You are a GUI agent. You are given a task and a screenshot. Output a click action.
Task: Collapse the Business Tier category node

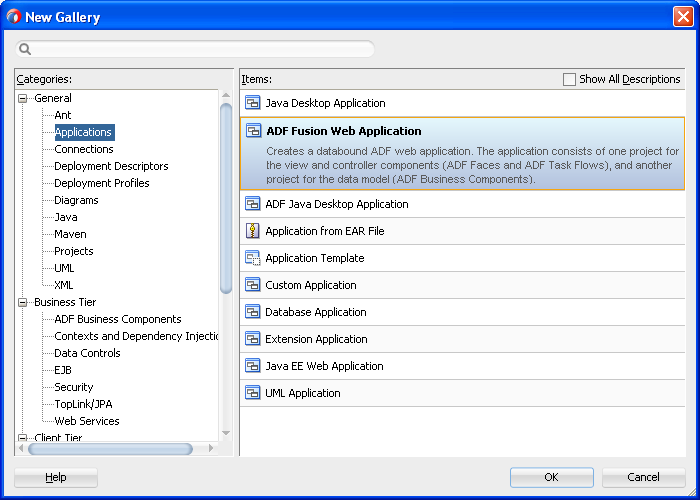(22, 302)
